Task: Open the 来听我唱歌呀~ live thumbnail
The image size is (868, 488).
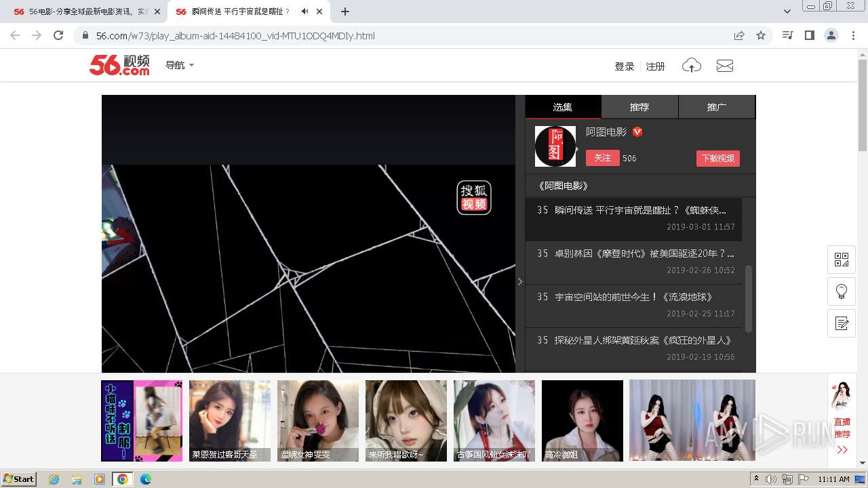Action: [x=406, y=421]
